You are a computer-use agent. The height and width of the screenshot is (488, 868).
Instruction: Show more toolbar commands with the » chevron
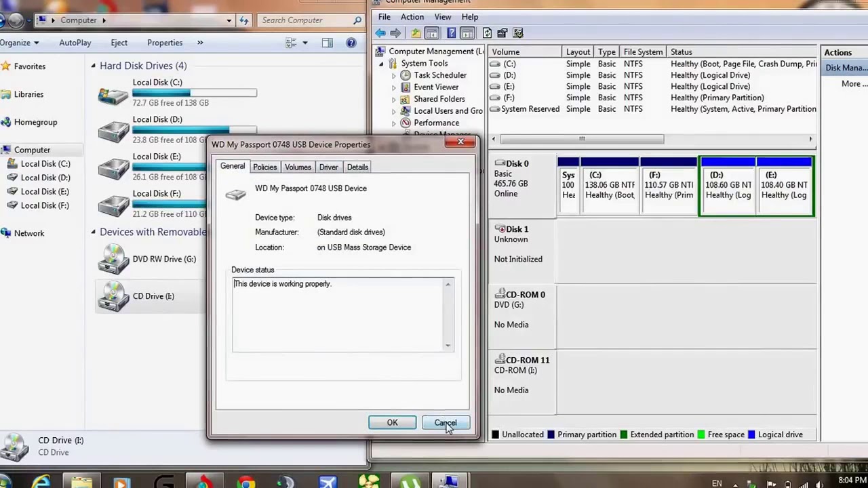(200, 43)
